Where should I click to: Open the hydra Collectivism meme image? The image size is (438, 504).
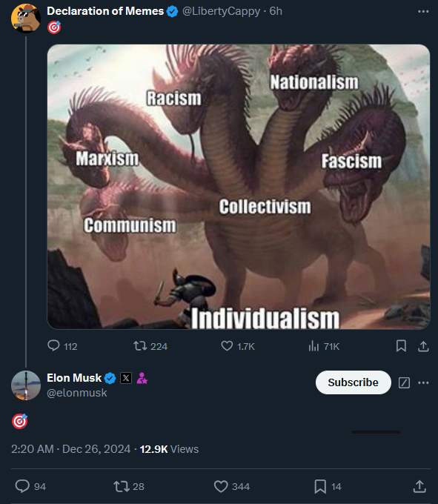point(239,187)
